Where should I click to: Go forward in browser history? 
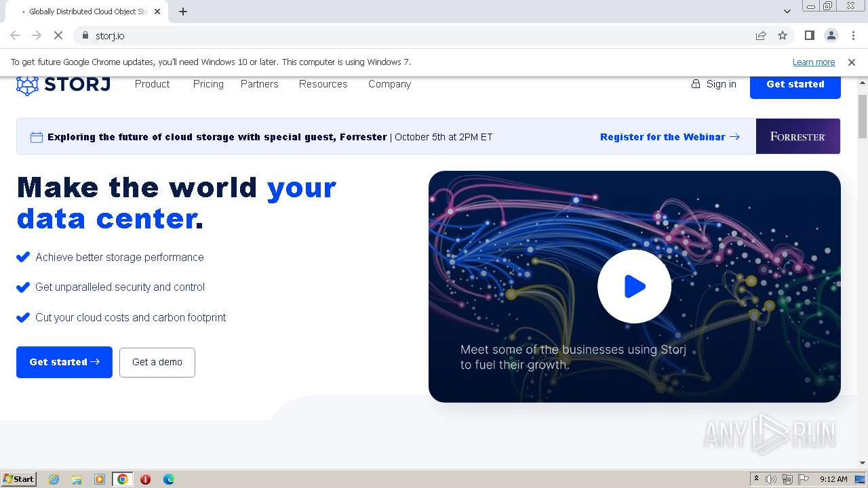pos(37,35)
